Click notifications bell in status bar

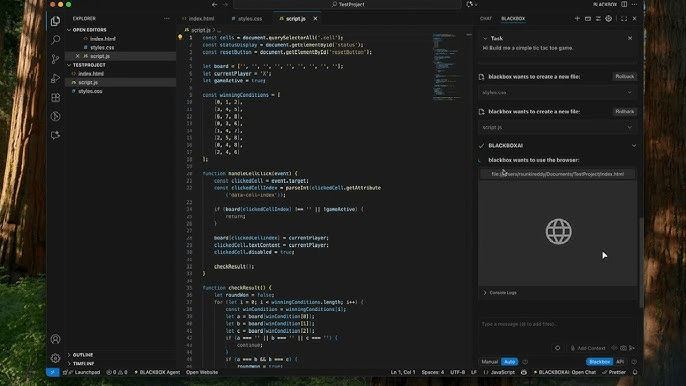(x=635, y=372)
